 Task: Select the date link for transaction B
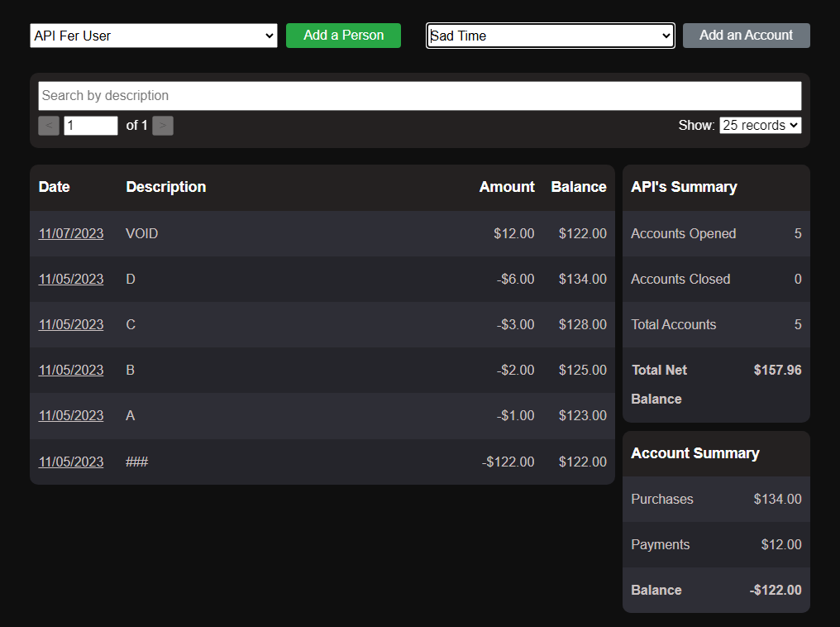pos(71,371)
